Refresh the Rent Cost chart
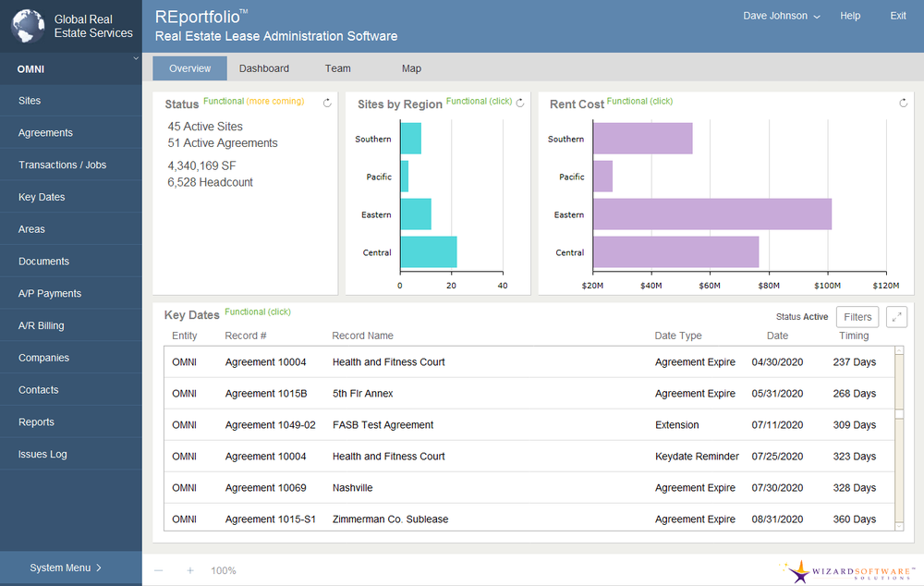The height and width of the screenshot is (586, 924). (x=903, y=103)
